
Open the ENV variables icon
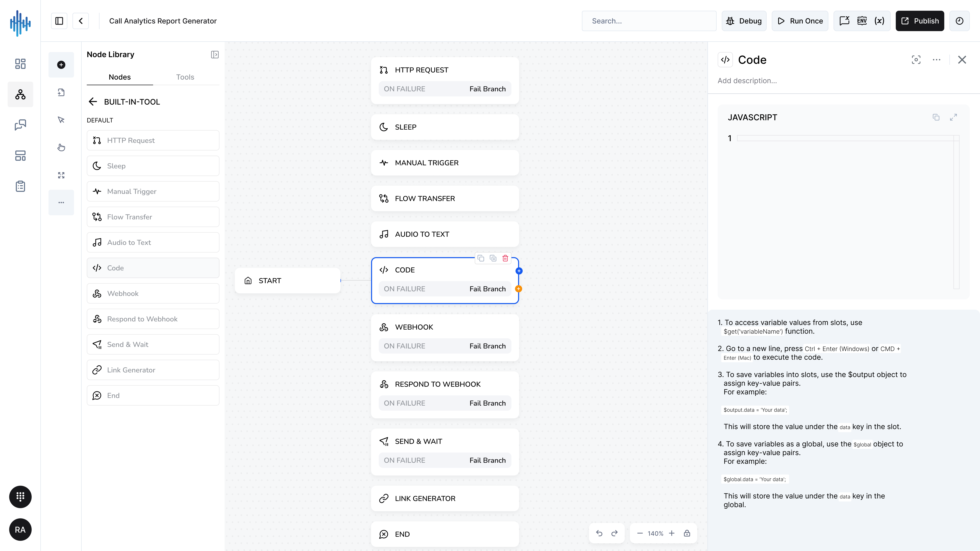(x=862, y=21)
